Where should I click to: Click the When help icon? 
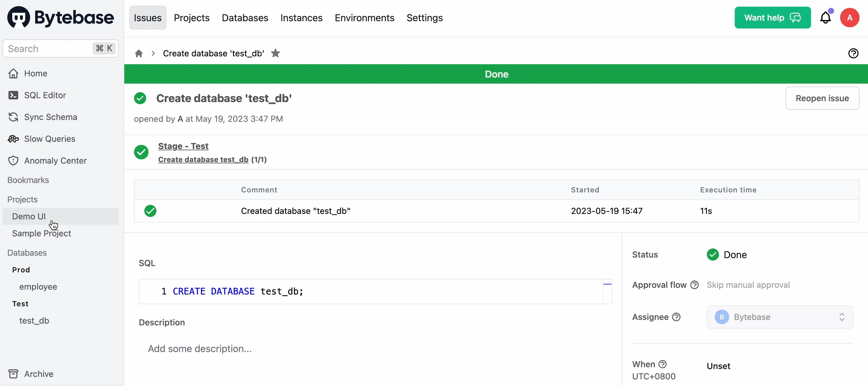coord(662,364)
